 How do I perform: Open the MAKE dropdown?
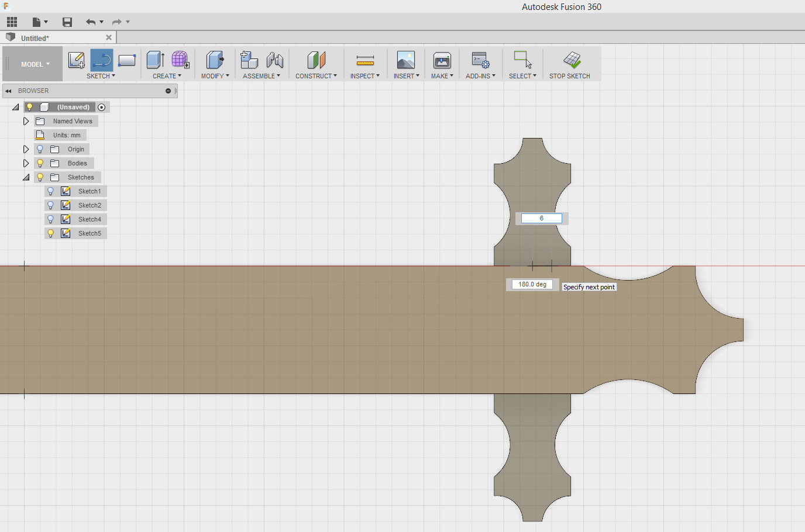(x=442, y=76)
